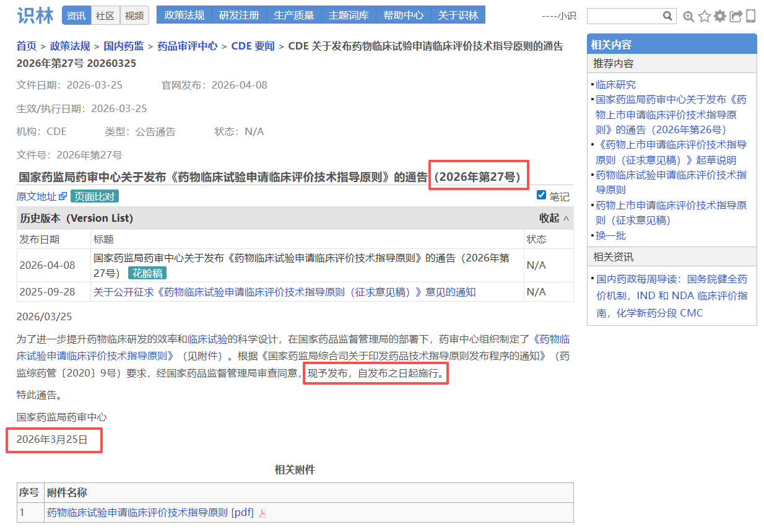The height and width of the screenshot is (532, 764).
Task: Click the top search input field
Action: pyautogui.click(x=624, y=16)
